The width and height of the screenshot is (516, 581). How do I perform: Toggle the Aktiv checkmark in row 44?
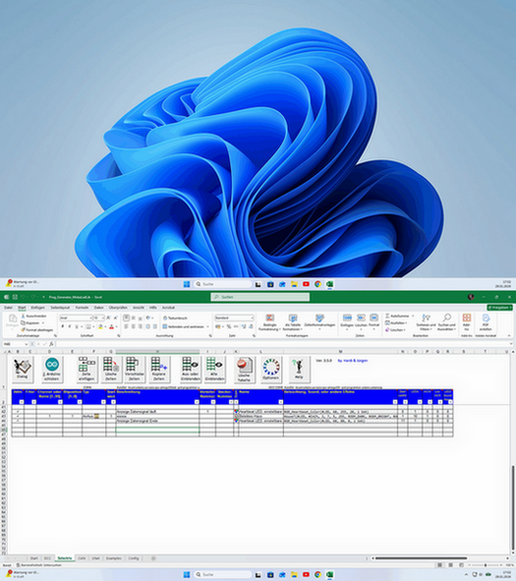18,421
